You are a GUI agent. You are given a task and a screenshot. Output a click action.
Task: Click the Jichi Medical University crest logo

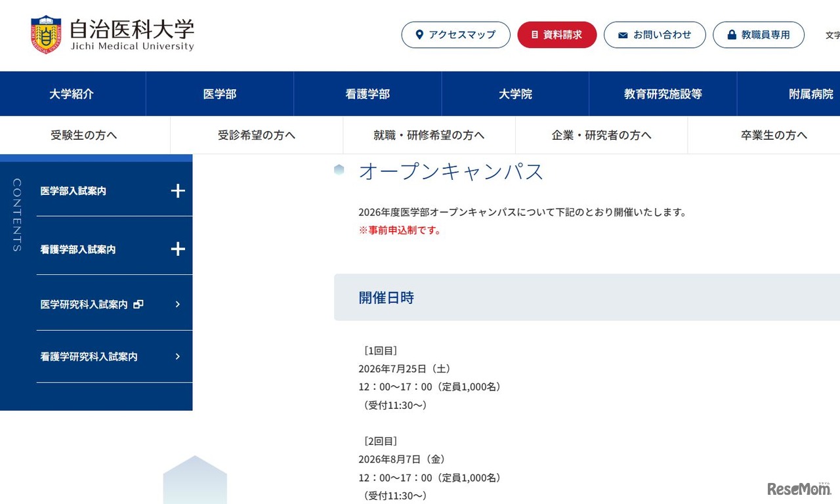[x=46, y=35]
